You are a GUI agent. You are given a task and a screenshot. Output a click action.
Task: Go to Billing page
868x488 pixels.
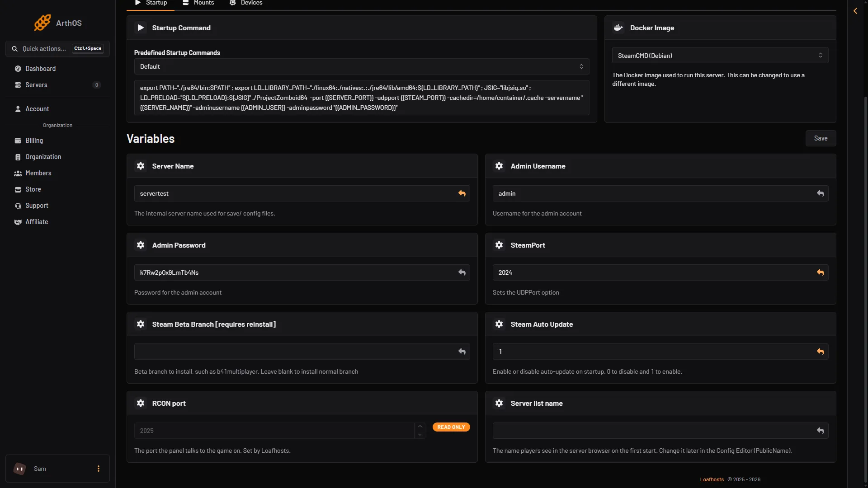(x=57, y=141)
